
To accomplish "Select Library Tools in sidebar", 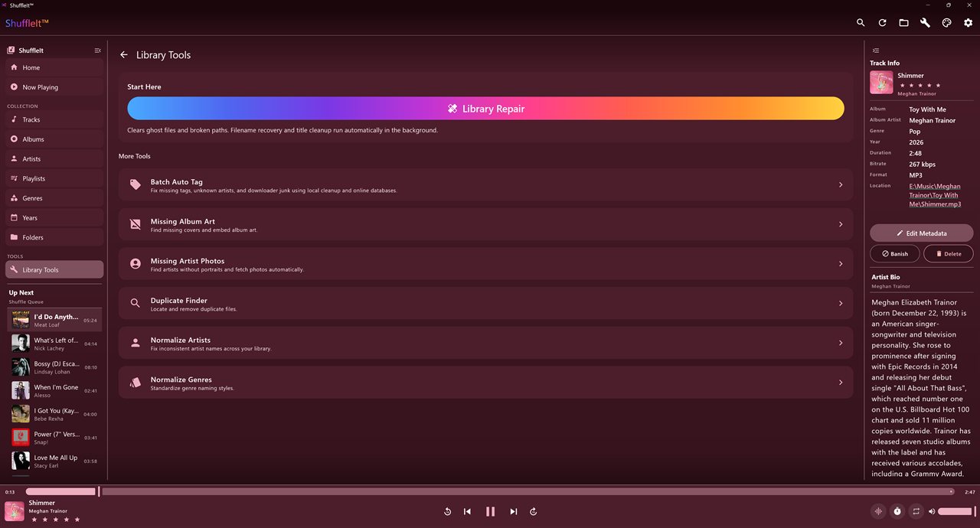I will pos(54,269).
